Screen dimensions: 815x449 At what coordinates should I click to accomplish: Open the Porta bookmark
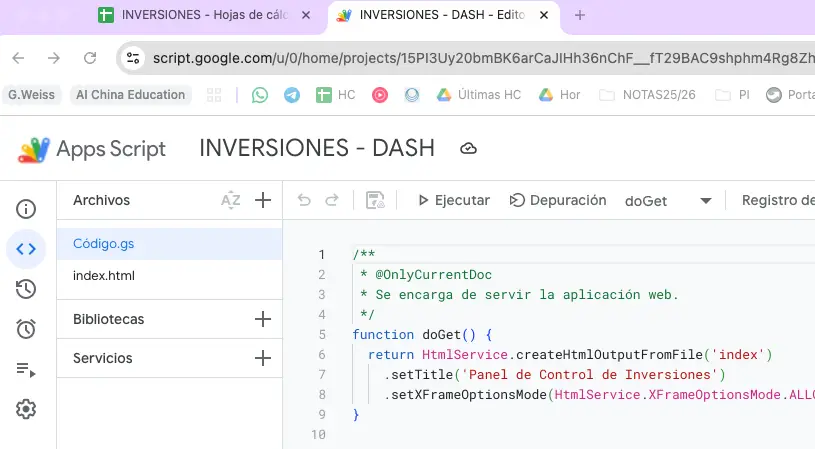click(790, 95)
